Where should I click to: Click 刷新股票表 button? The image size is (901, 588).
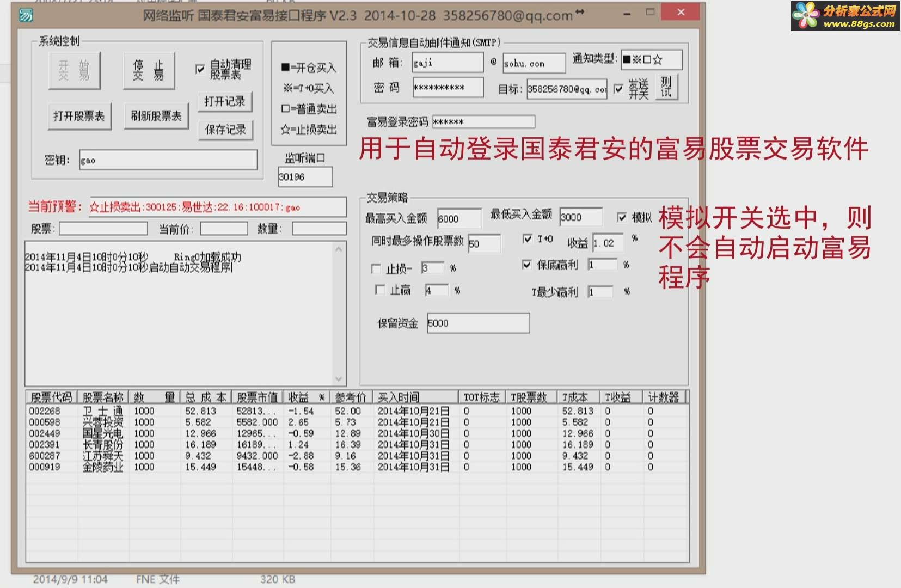pyautogui.click(x=156, y=116)
